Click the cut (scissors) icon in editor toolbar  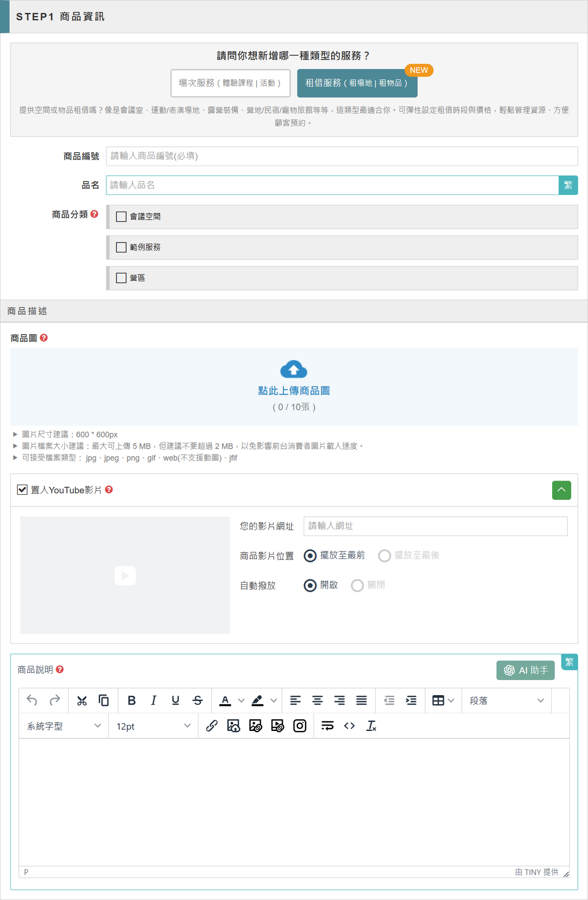[x=82, y=701]
